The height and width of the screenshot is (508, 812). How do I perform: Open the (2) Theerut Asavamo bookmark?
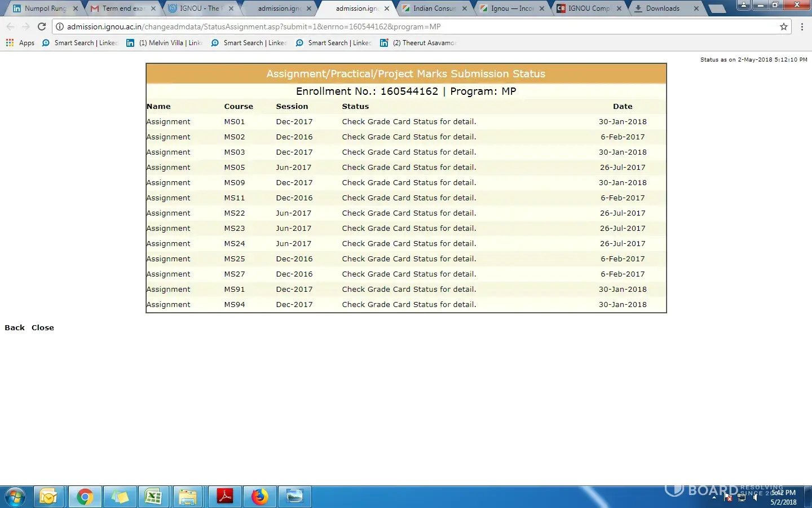tap(418, 43)
